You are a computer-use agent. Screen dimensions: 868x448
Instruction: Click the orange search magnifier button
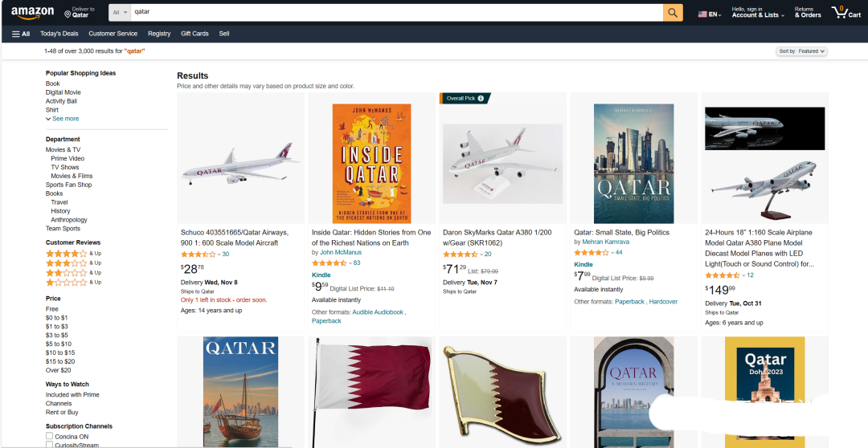[673, 13]
